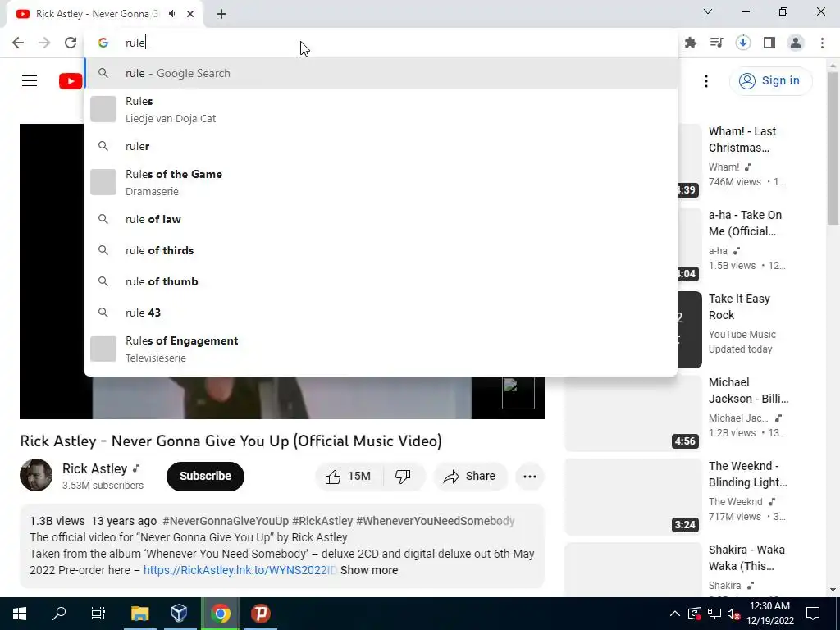Open 'Take It Easy Rock' playlist
Image resolution: width=840 pixels, height=630 pixels.
click(x=739, y=307)
